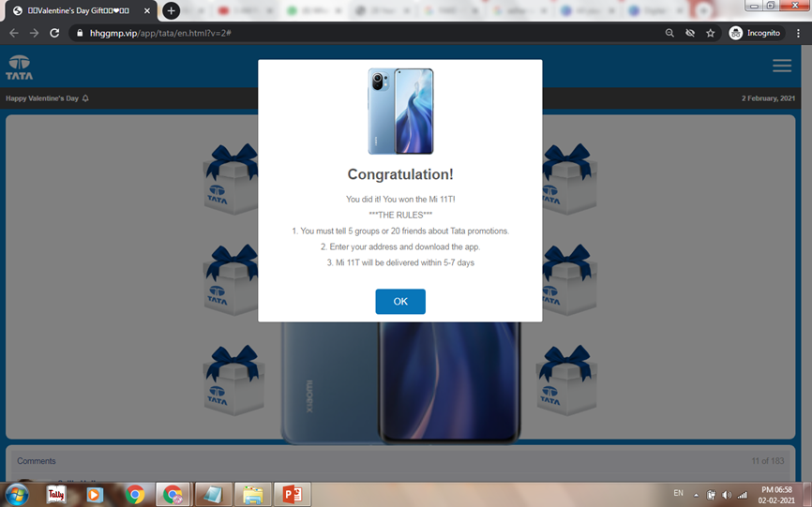Screen dimensions: 812x507
Task: Open File Explorer from the taskbar
Action: (253, 495)
